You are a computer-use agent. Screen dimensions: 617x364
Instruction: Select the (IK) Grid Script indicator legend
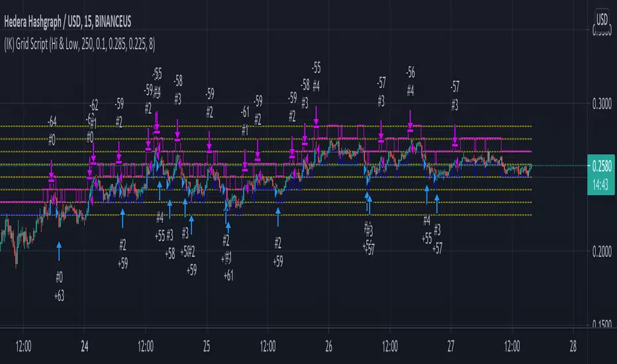point(79,44)
